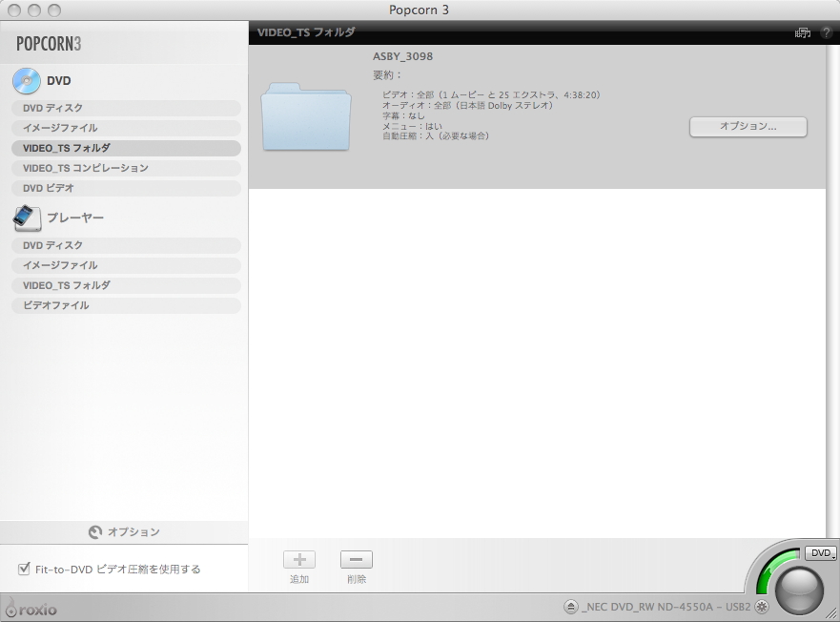Open the help question mark icon
This screenshot has height=622, width=840.
pos(826,32)
